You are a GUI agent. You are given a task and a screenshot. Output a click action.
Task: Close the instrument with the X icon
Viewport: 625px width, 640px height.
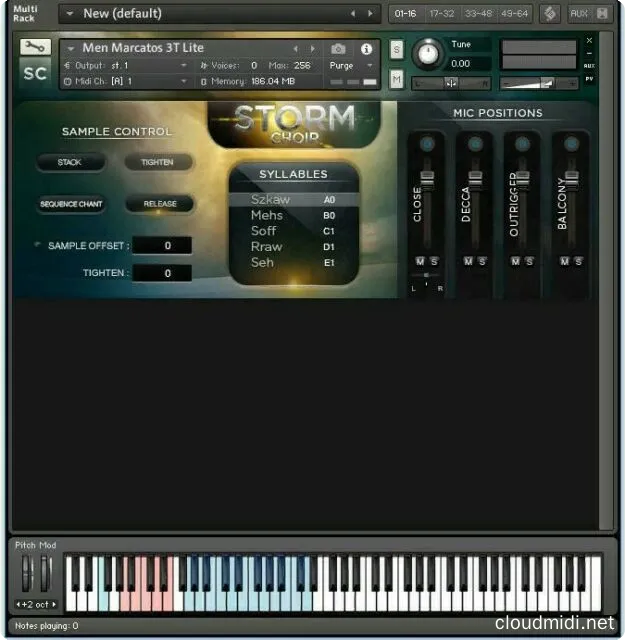coord(589,40)
